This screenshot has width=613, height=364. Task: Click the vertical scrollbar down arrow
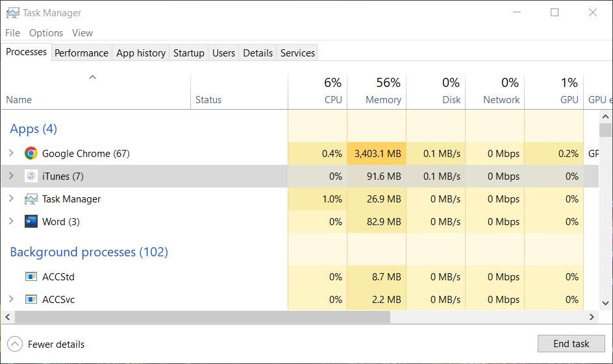click(x=605, y=302)
